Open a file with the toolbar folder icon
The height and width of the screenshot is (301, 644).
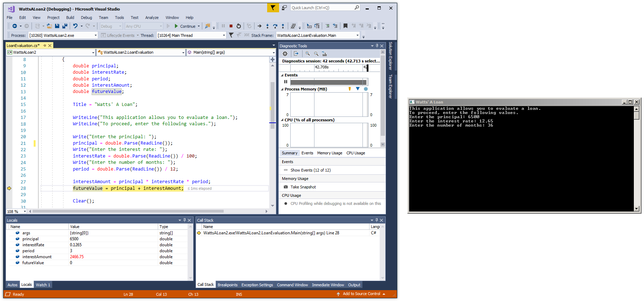pyautogui.click(x=49, y=26)
